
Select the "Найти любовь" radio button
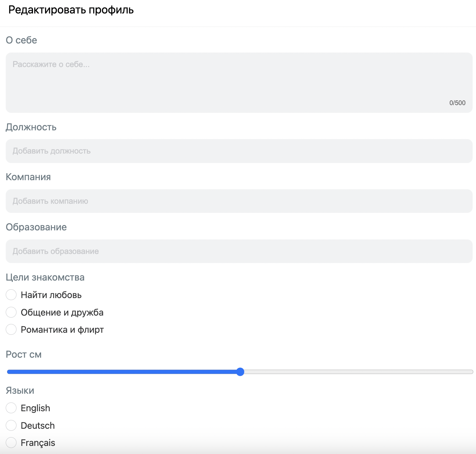[x=11, y=295]
